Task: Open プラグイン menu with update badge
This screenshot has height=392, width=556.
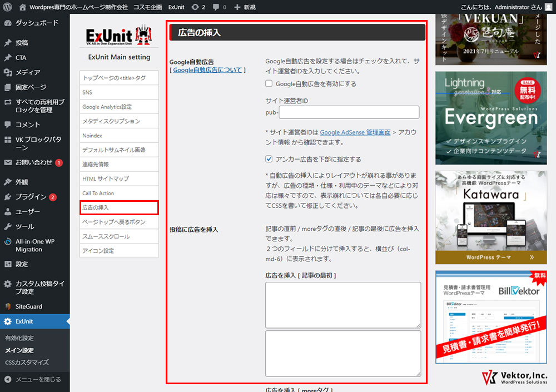Action: tap(31, 197)
